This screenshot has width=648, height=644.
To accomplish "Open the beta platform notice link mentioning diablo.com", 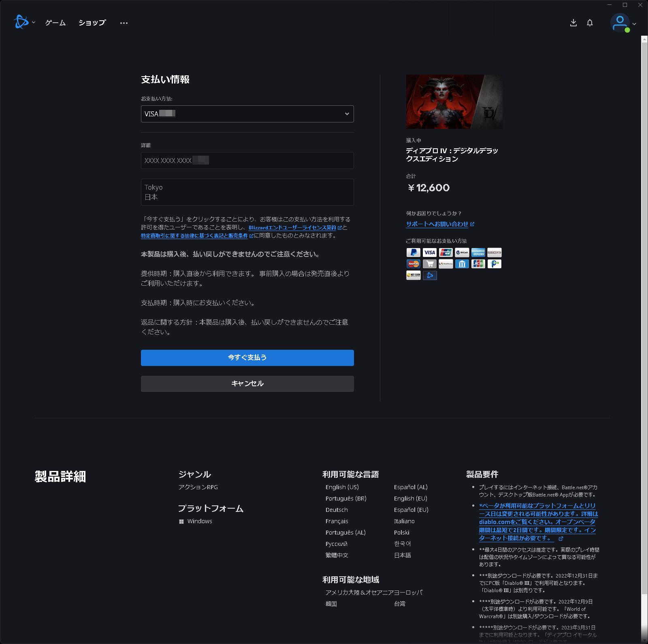I will point(538,522).
